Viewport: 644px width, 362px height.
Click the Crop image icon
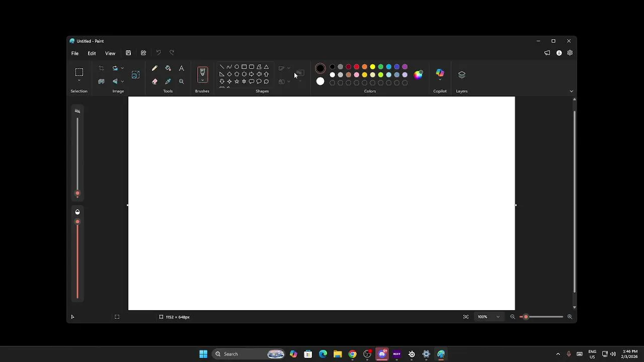click(101, 68)
